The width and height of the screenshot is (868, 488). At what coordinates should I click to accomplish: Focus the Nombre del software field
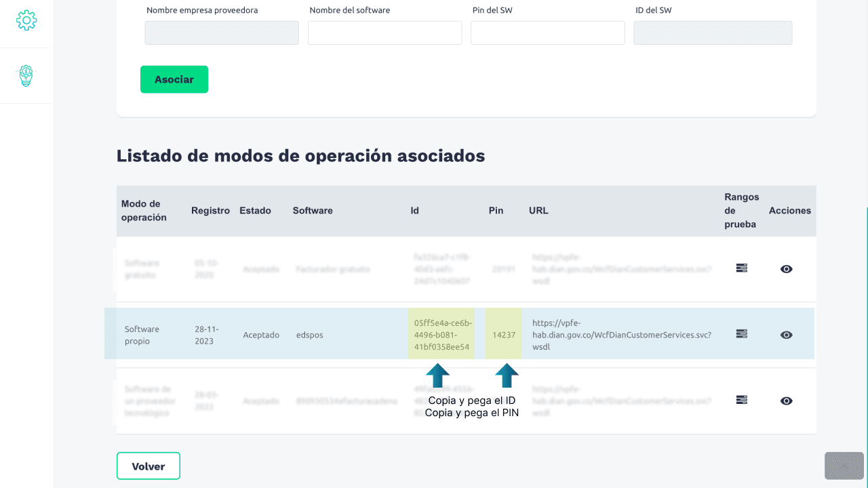(384, 33)
